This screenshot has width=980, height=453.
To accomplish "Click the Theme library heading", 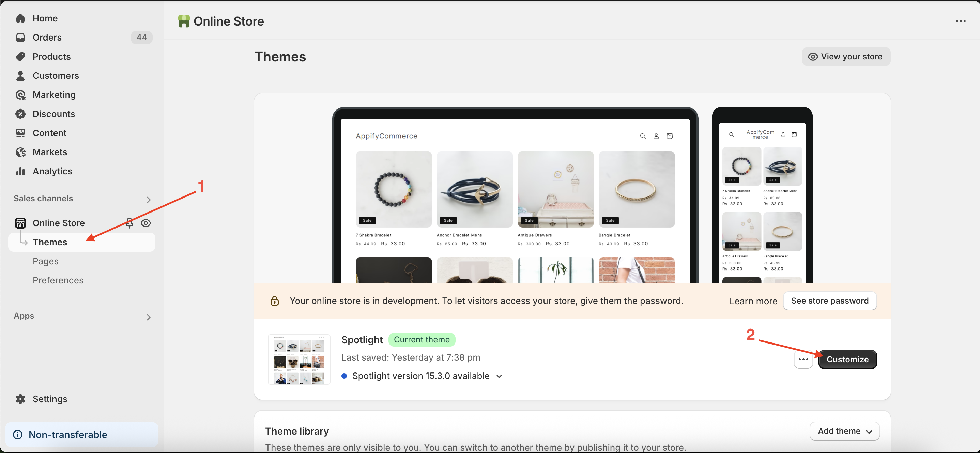I will 297,431.
